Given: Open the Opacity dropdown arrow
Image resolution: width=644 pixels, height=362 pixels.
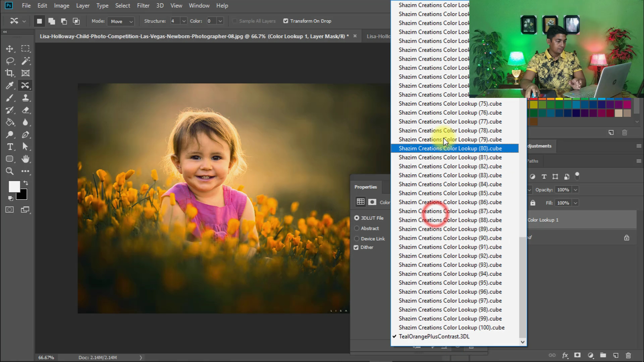Looking at the screenshot, I should [576, 190].
